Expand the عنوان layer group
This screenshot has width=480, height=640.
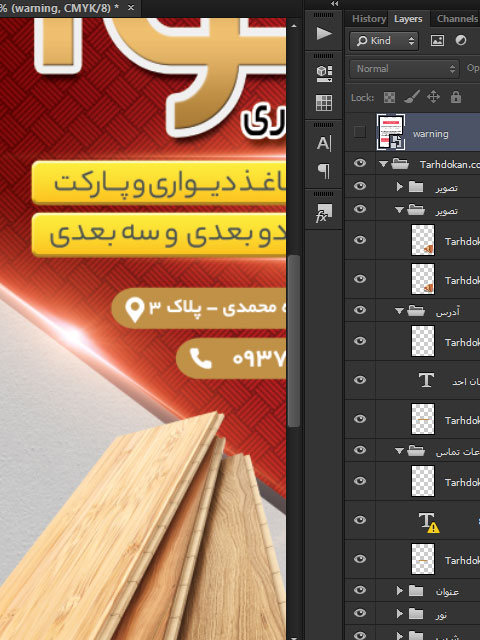[399, 590]
